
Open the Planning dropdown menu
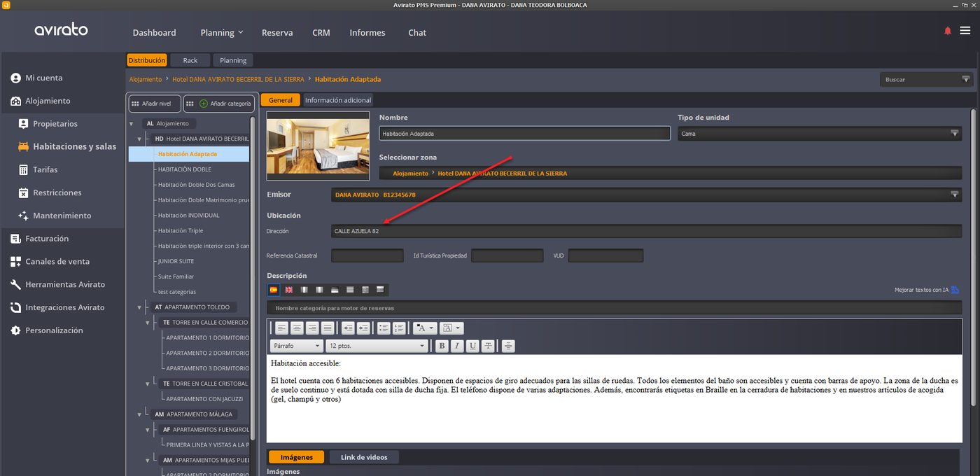[221, 32]
